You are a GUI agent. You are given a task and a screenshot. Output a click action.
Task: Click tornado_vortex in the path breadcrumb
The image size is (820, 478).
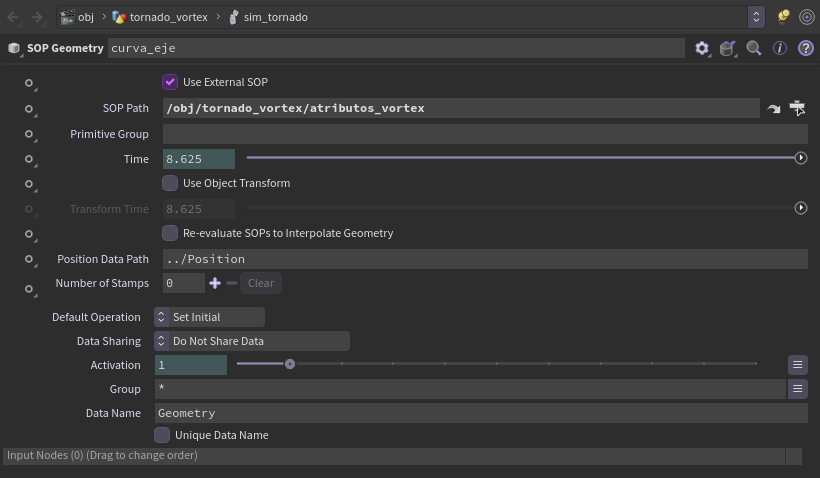tap(168, 17)
